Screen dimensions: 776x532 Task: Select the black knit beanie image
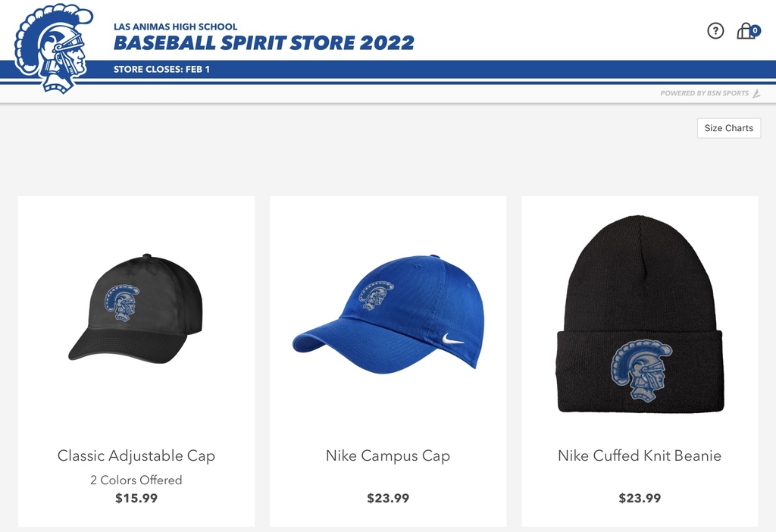640,314
